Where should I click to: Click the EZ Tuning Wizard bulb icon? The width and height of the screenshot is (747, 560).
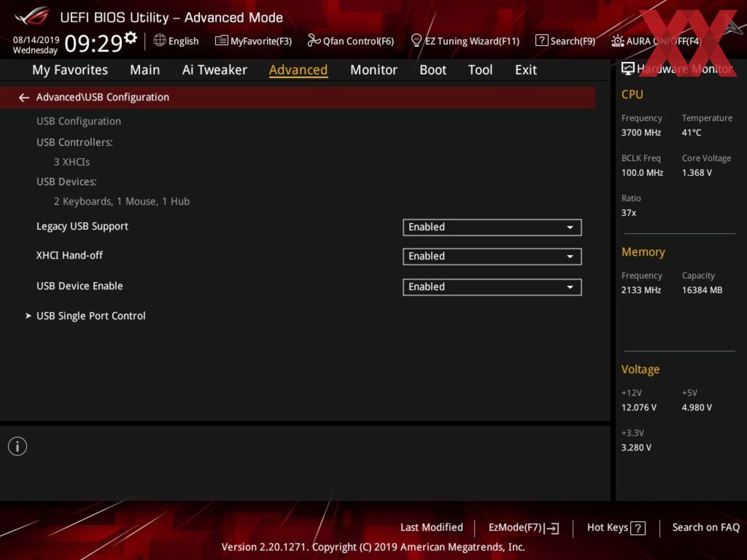pos(416,40)
